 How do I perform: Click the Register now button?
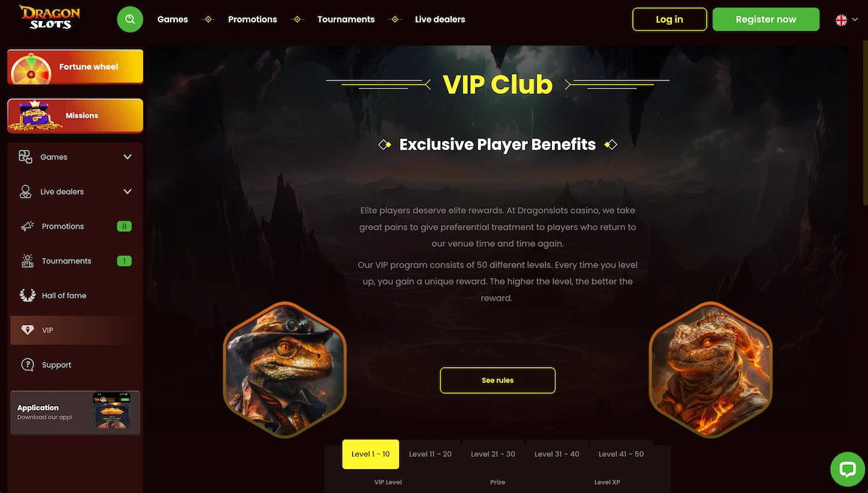(x=766, y=20)
